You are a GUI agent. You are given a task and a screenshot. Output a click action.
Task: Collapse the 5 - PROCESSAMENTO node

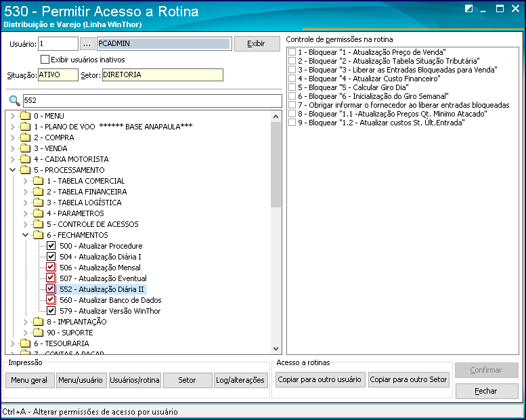(x=12, y=170)
